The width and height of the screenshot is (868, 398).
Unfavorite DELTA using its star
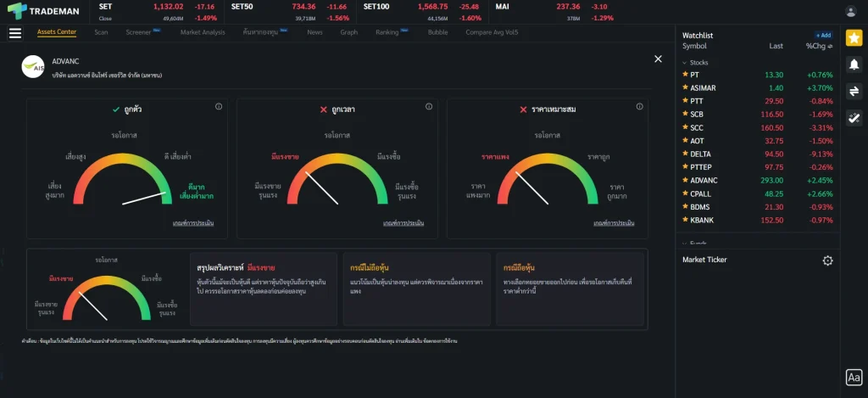(x=685, y=154)
